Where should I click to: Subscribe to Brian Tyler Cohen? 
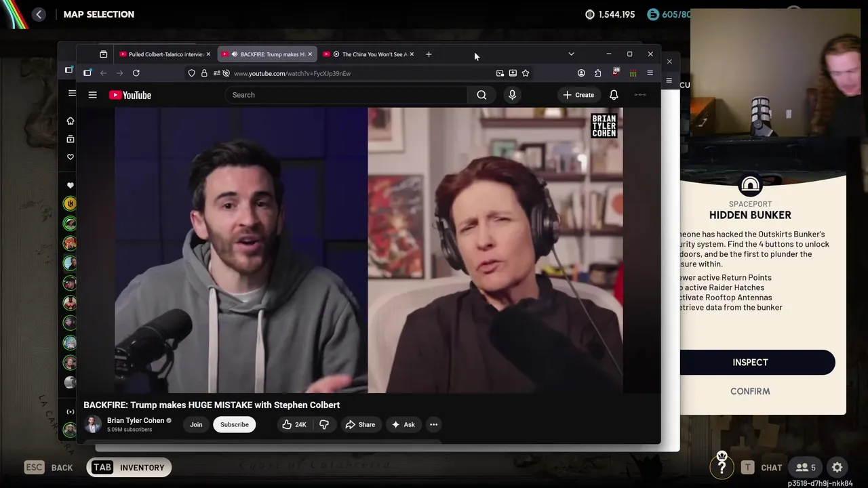tap(234, 424)
